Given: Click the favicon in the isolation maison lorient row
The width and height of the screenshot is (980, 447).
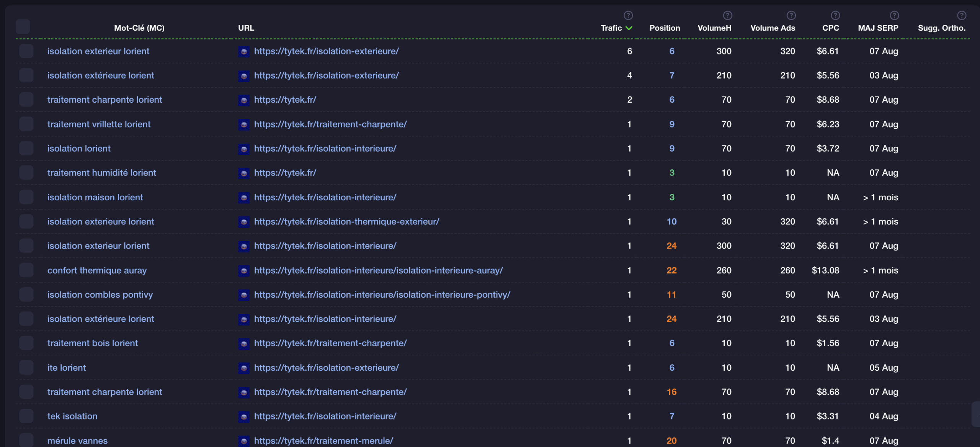Looking at the screenshot, I should (243, 198).
